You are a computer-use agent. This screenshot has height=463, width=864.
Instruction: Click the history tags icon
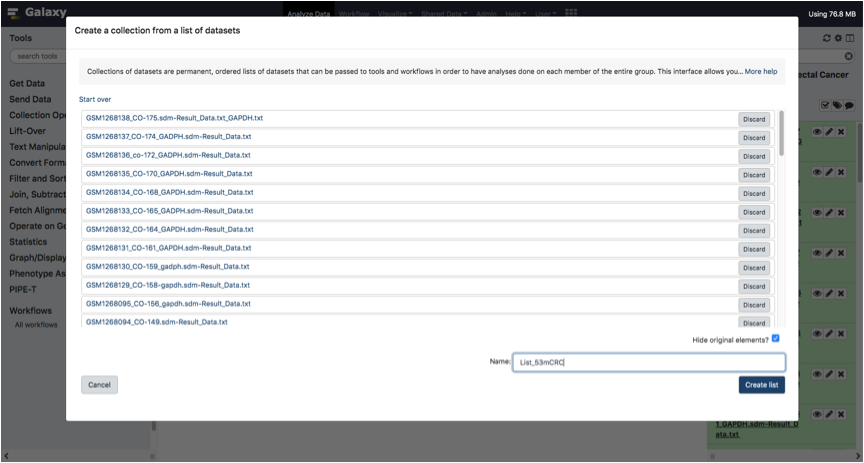[837, 105]
